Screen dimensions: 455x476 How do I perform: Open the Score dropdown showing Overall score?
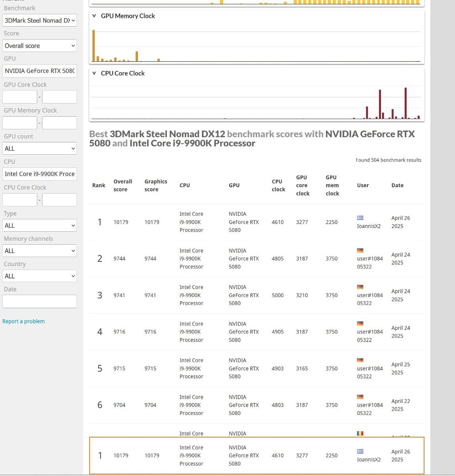point(40,46)
